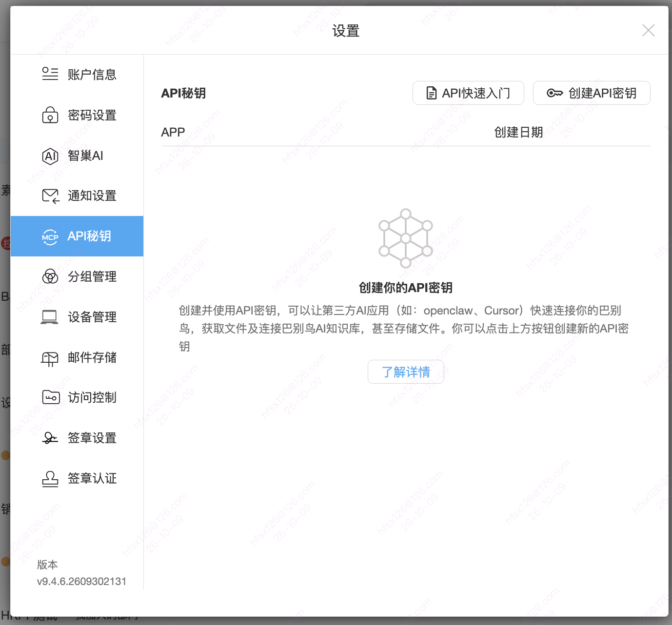Click the 访问控制 folder-key icon
Image resolution: width=672 pixels, height=625 pixels.
tap(51, 397)
